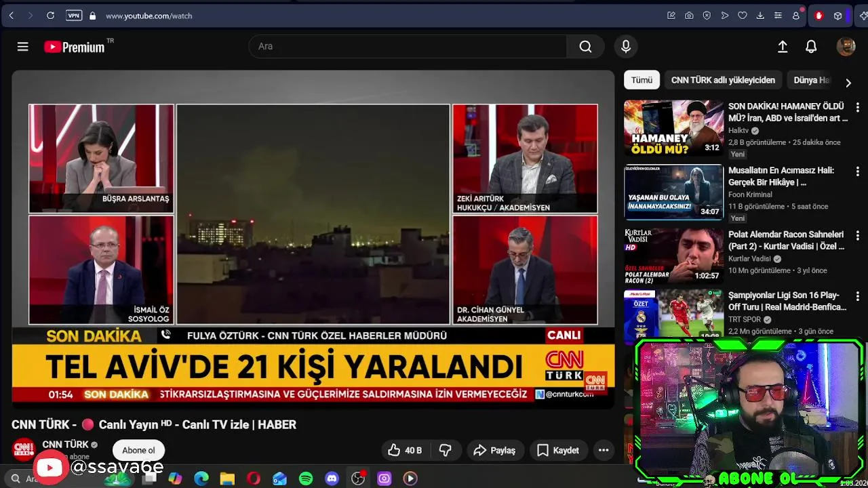Image resolution: width=868 pixels, height=488 pixels.
Task: Take a snapshot with camera icon
Action: point(689,16)
